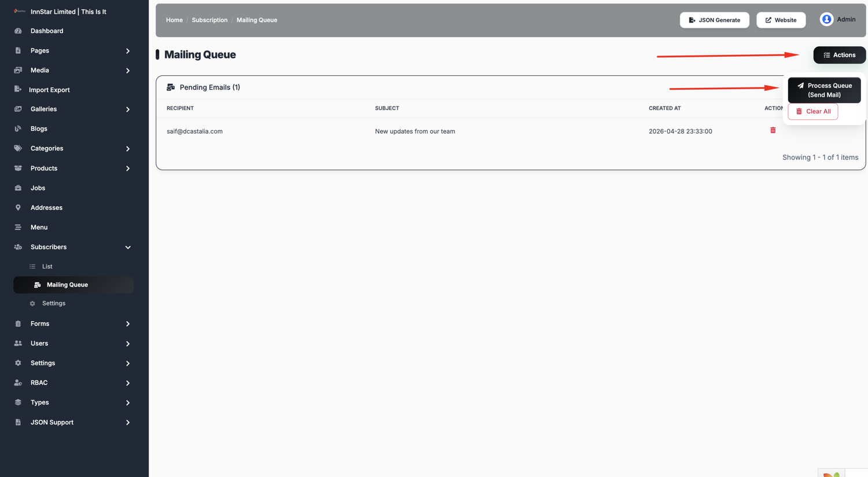Click the saif@dcastalia.com recipient cell

coord(194,131)
